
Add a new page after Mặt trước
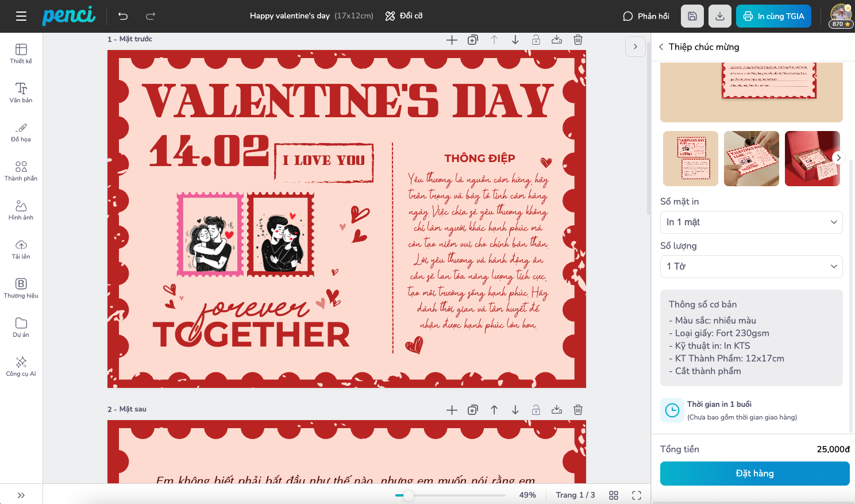(x=452, y=40)
